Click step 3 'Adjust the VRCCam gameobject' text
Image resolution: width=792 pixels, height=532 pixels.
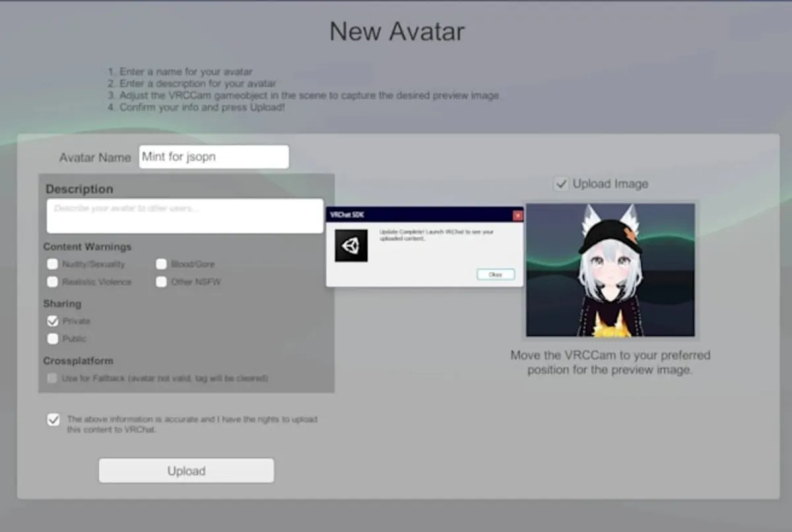coord(304,95)
